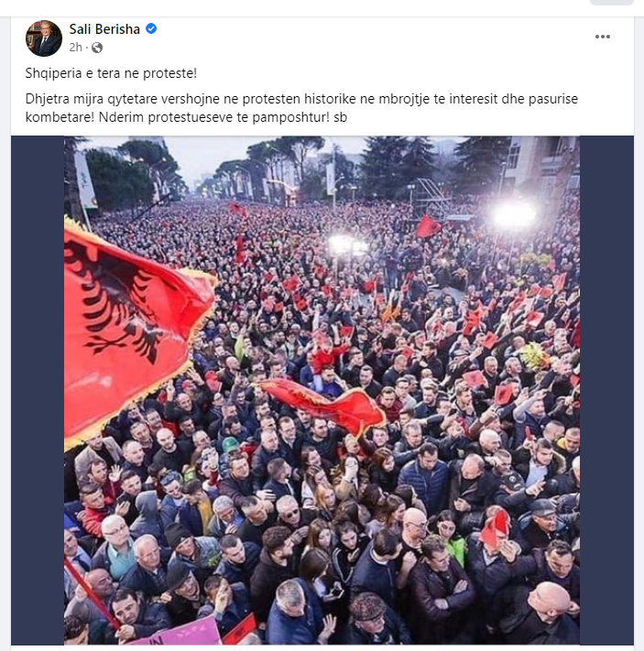This screenshot has width=644, height=651.
Task: Click the pink sign at photo bottom
Action: 183,634
